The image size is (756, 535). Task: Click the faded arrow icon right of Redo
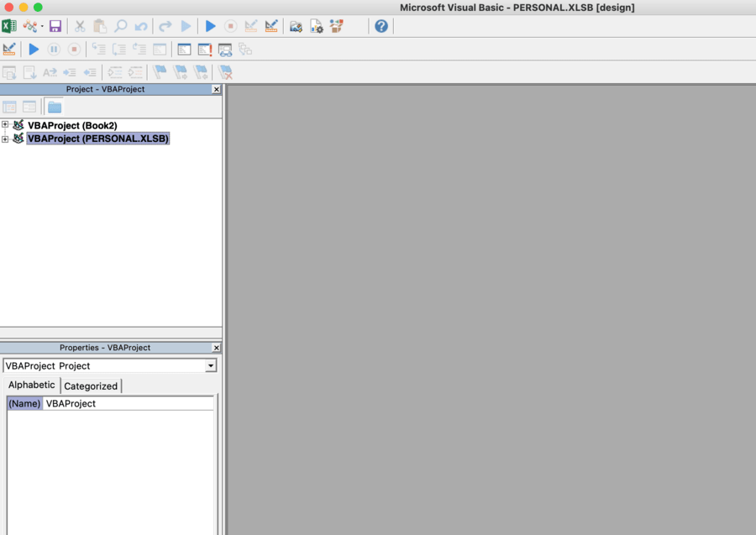click(x=186, y=26)
